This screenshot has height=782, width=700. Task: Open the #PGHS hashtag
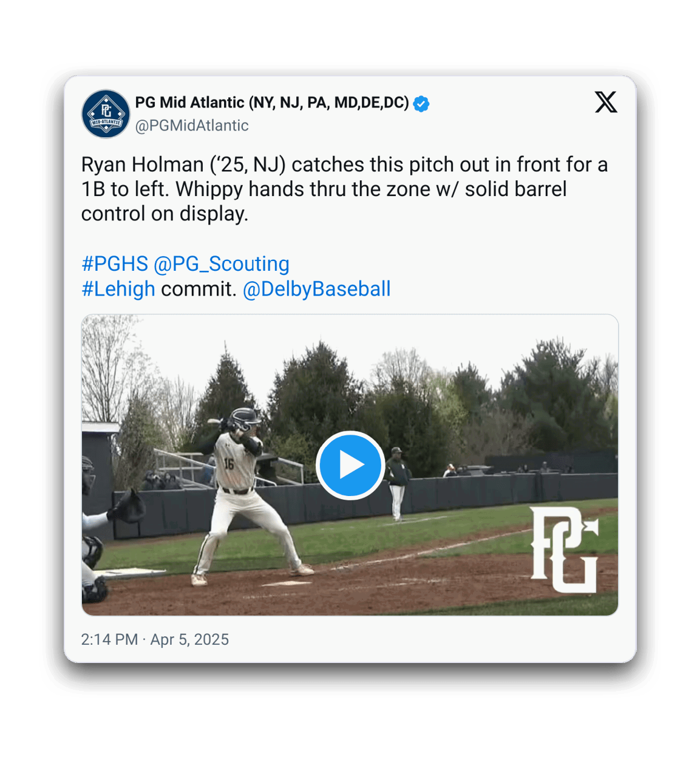(x=115, y=263)
